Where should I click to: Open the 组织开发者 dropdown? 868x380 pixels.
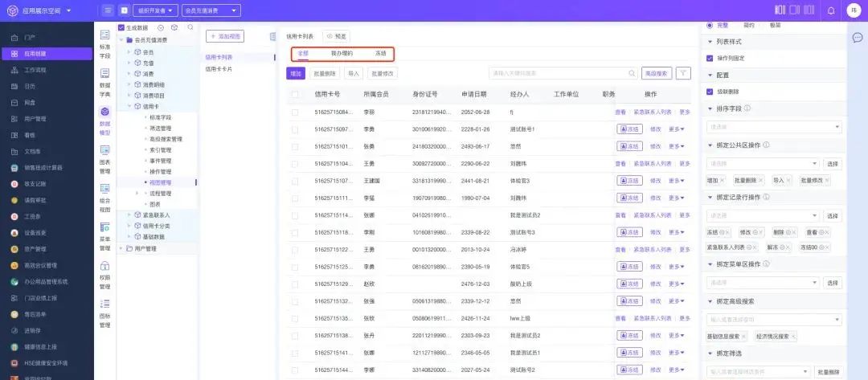pos(156,10)
